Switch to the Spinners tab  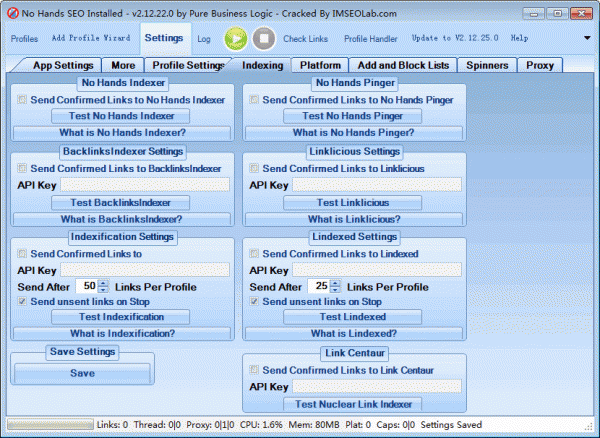(487, 65)
